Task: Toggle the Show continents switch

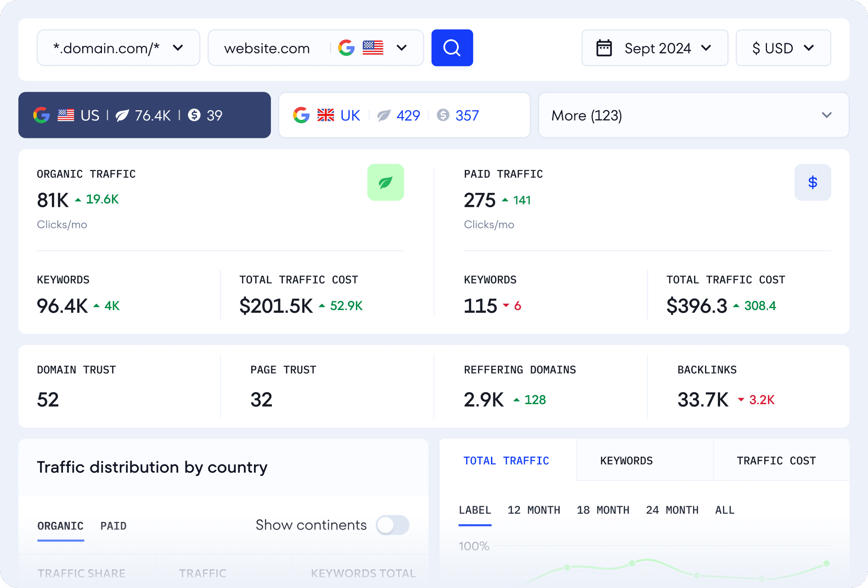Action: click(392, 525)
